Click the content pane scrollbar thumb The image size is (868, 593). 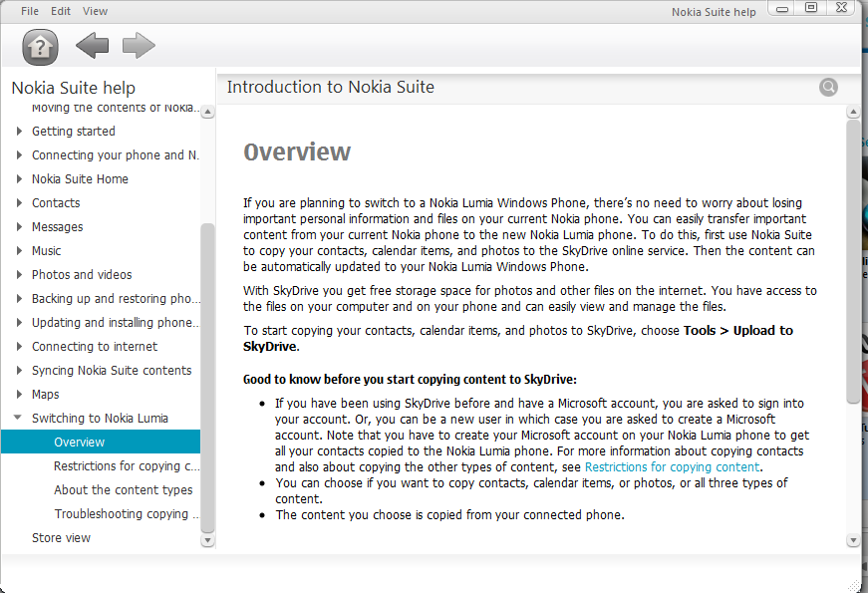click(853, 262)
